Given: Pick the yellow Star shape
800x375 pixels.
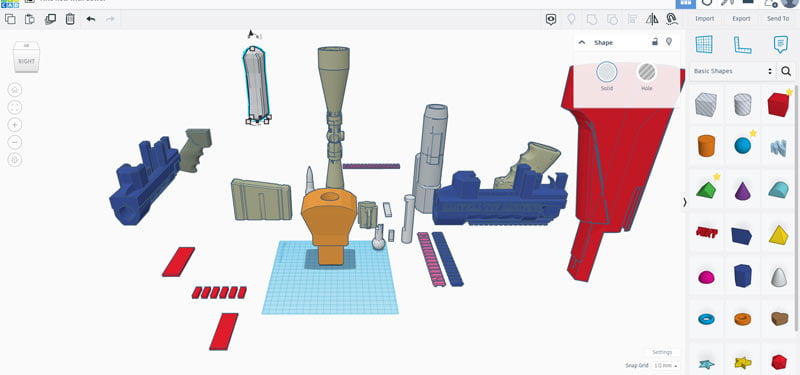Looking at the screenshot, I should pos(742,363).
